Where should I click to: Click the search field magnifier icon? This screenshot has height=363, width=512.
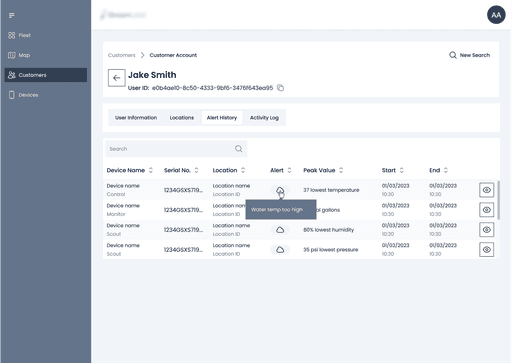tap(239, 149)
